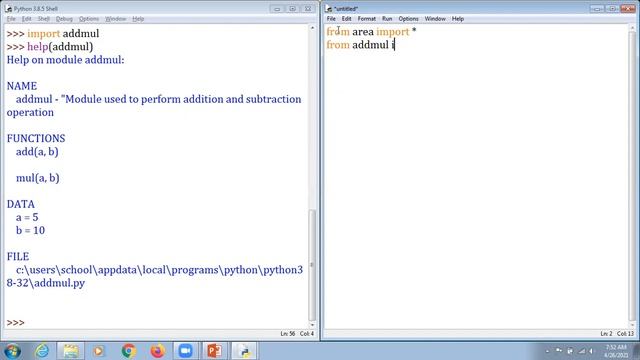640x360 pixels.
Task: Click 'Ln: 56' in Shell status bar
Action: [x=288, y=334]
